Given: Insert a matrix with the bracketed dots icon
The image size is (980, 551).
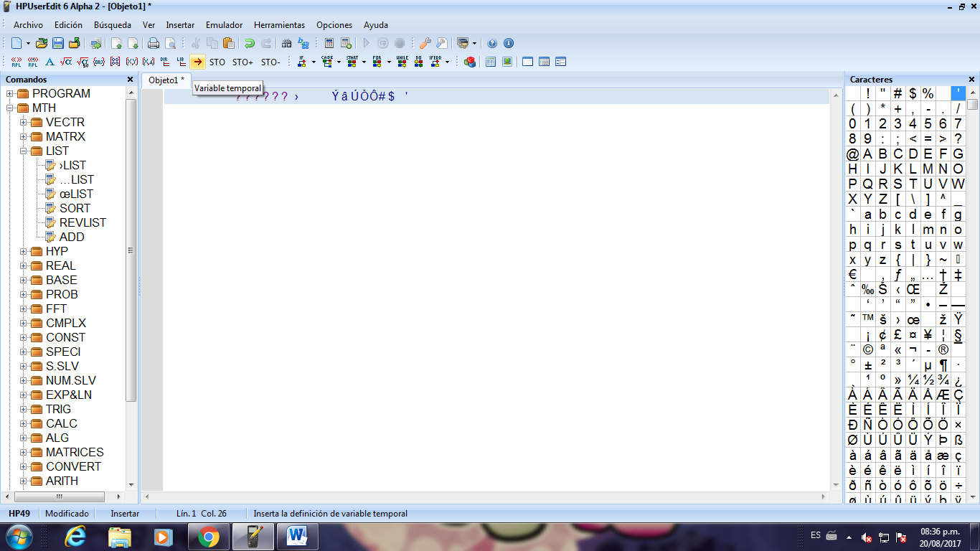Looking at the screenshot, I should [116, 62].
